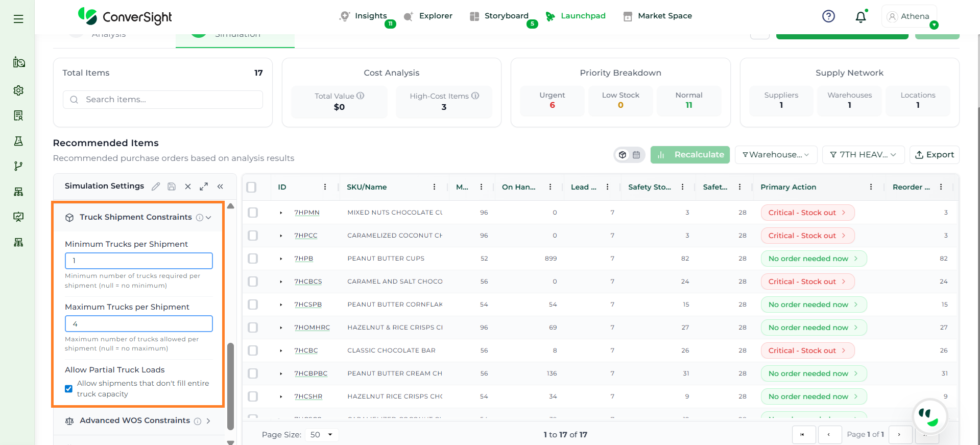Screen dimensions: 980x445
Task: Select the row checkbox for 7HPMN
Action: point(253,213)
